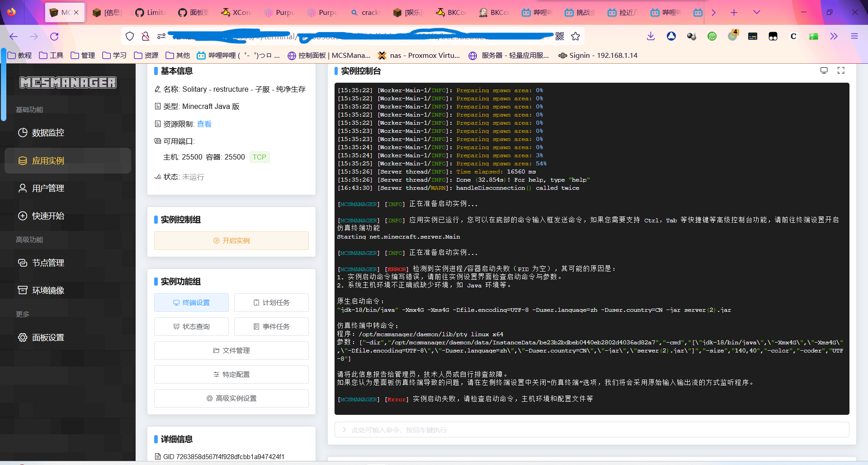This screenshot has width=868, height=465.
Task: Open the tab list chevron dropdown
Action: 756,12
